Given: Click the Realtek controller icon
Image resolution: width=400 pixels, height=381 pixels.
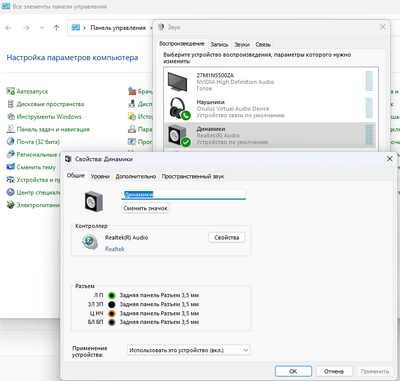Looking at the screenshot, I should point(90,242).
